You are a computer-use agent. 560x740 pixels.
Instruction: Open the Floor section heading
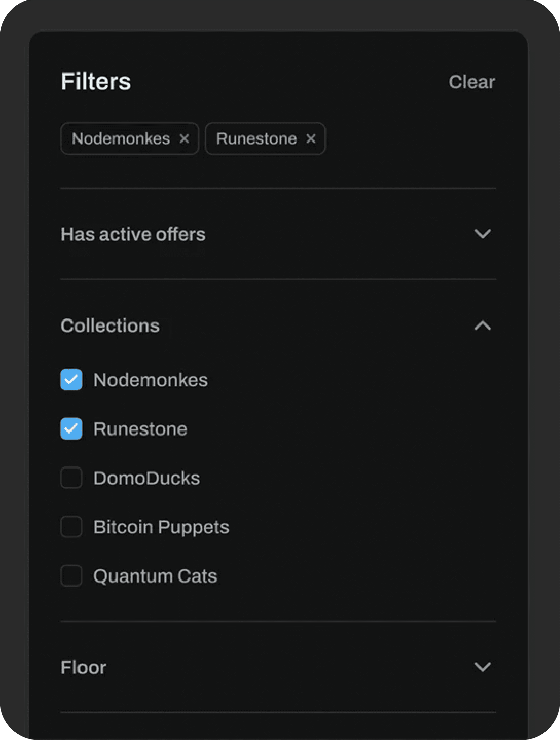[84, 667]
